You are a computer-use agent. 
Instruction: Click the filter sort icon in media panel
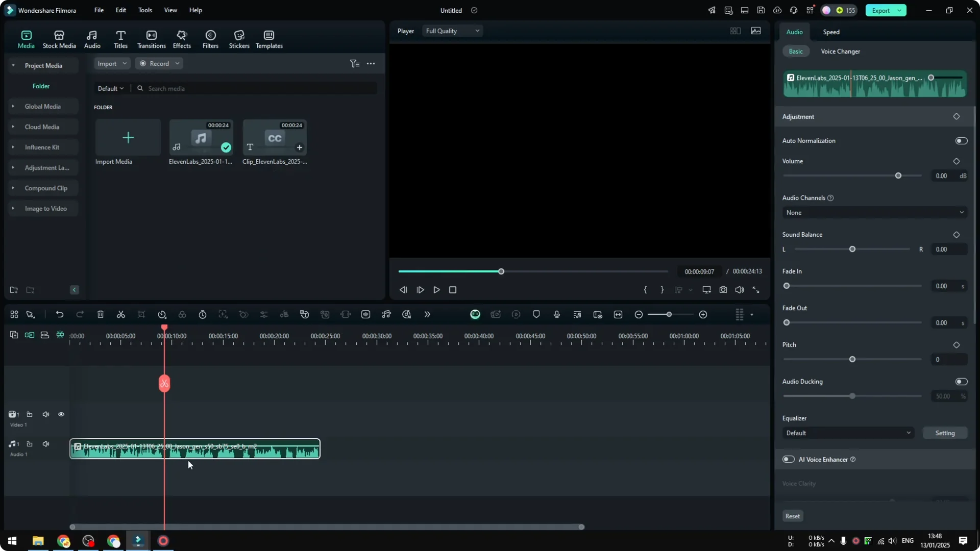pos(355,64)
